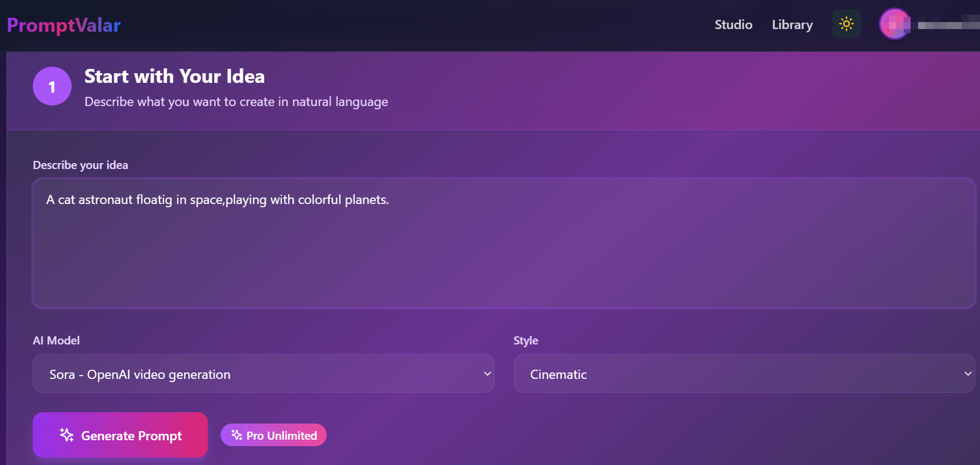This screenshot has width=980, height=465.
Task: Open the Pro Unlimited upgrade
Action: coord(273,435)
